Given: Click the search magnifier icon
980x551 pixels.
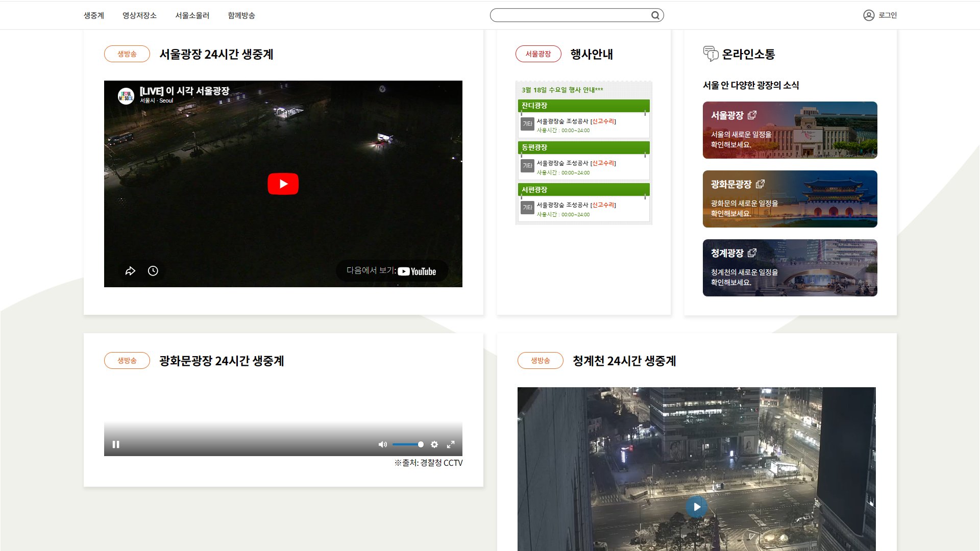Looking at the screenshot, I should pyautogui.click(x=655, y=15).
